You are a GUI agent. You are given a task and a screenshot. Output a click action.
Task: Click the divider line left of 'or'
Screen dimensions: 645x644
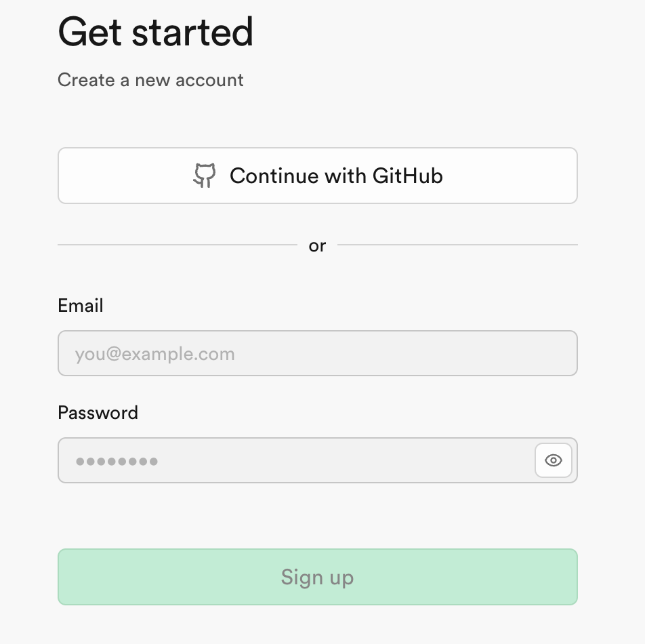point(177,245)
